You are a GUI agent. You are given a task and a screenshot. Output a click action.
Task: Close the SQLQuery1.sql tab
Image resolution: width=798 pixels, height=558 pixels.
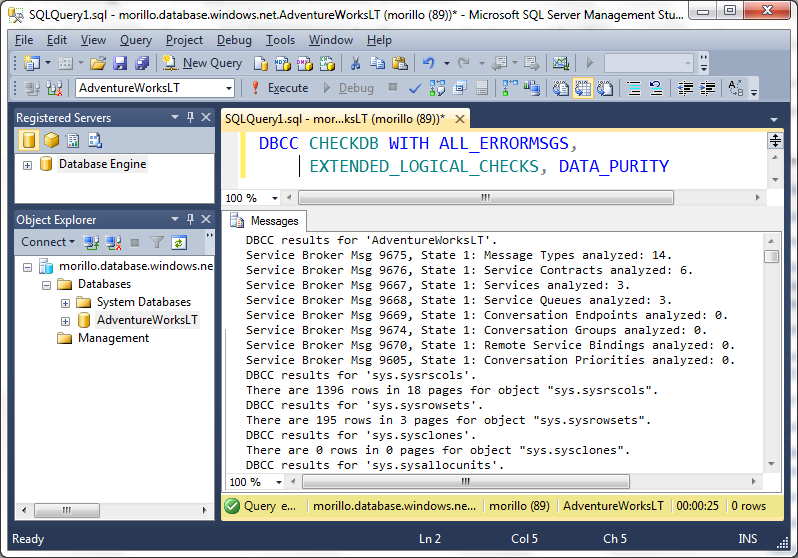[x=460, y=119]
